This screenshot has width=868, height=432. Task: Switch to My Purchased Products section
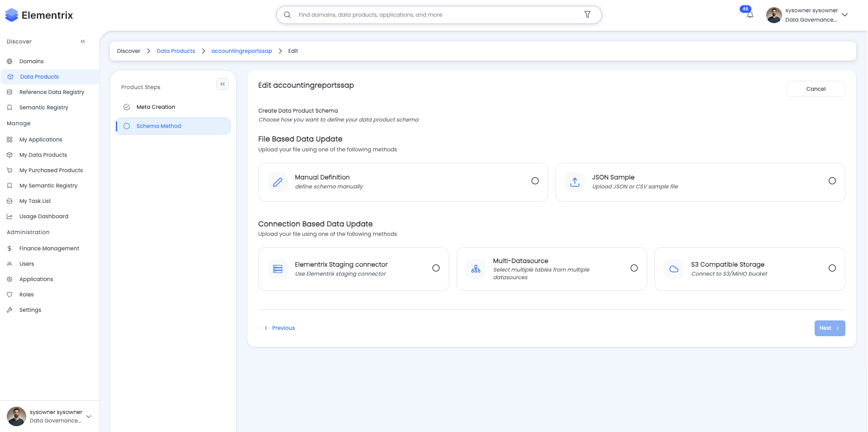tap(51, 170)
